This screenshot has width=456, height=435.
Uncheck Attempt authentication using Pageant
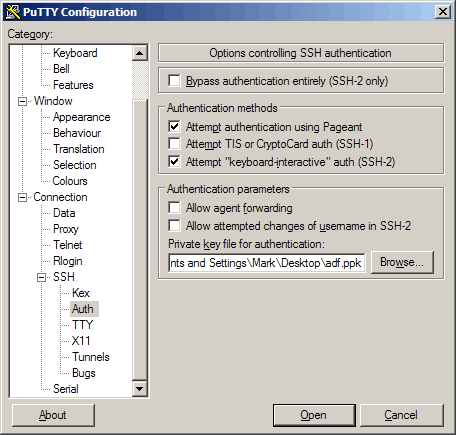[x=174, y=127]
